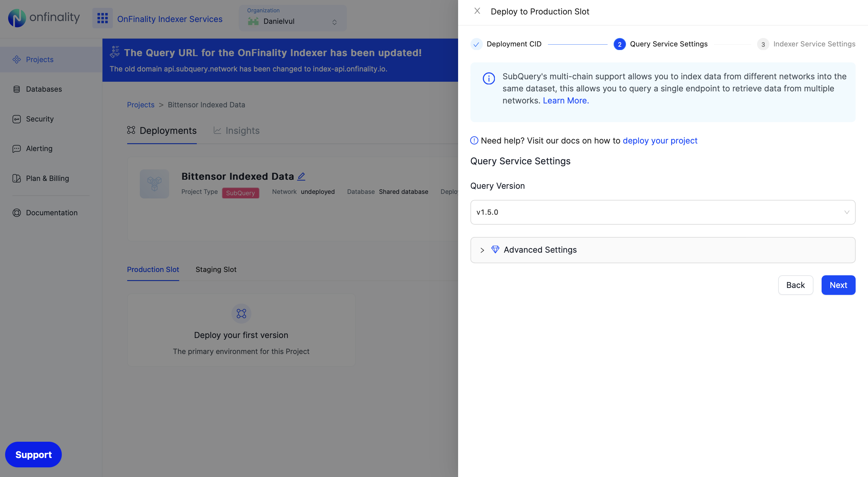The width and height of the screenshot is (868, 477).
Task: Select Databases from the left sidebar
Action: [x=44, y=89]
